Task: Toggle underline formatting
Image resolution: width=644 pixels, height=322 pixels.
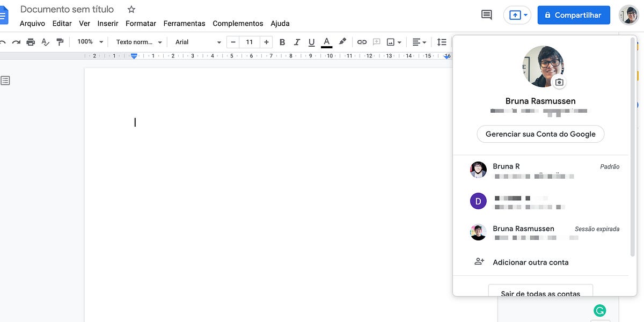Action: 311,41
